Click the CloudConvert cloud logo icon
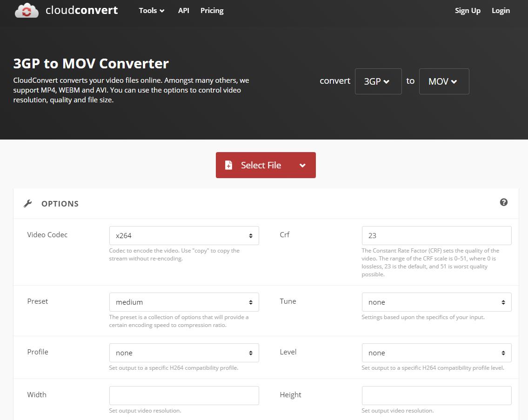Viewport: 528px width, 420px height. click(x=27, y=10)
